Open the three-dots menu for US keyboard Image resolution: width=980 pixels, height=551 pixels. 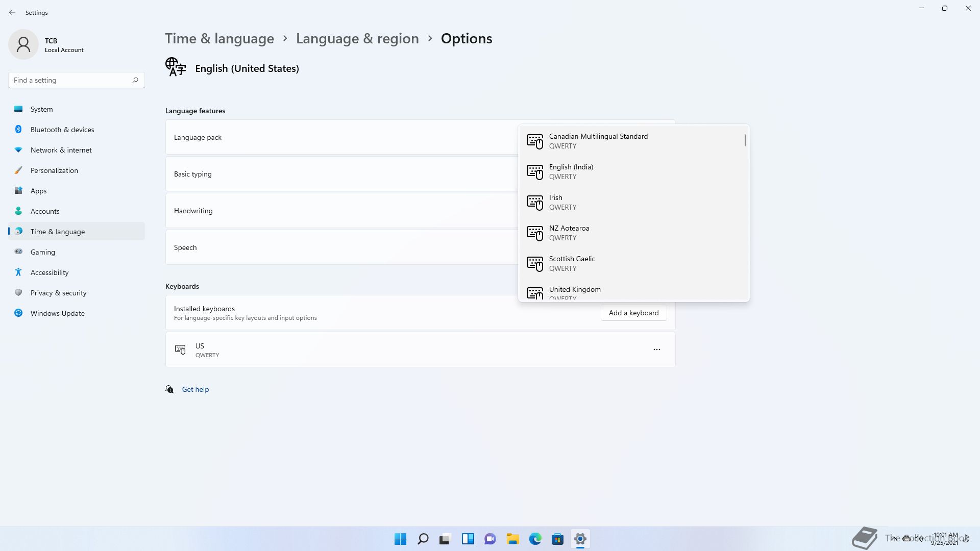(x=657, y=349)
